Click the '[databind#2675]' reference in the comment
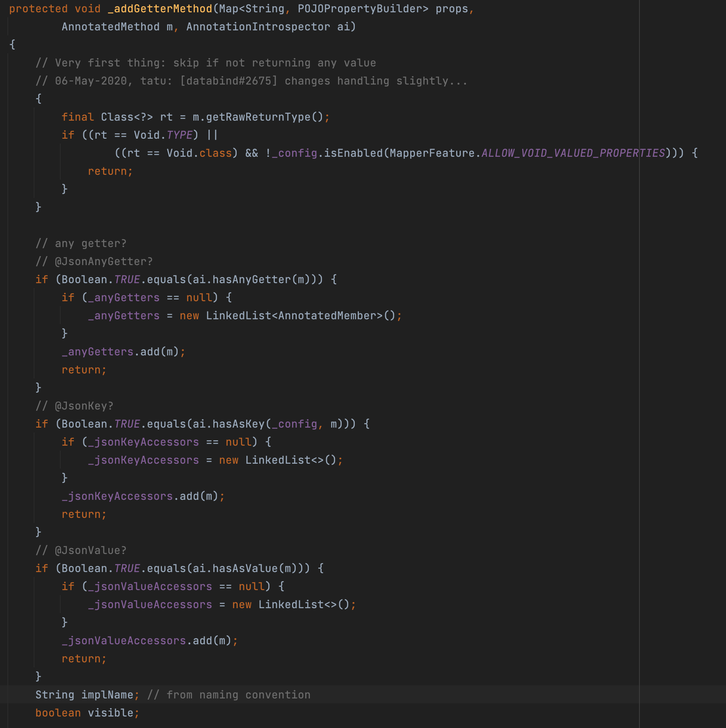 (229, 81)
